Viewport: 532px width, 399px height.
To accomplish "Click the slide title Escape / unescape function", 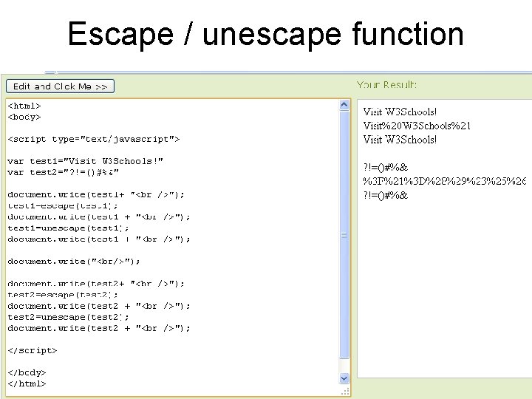I will click(x=266, y=34).
